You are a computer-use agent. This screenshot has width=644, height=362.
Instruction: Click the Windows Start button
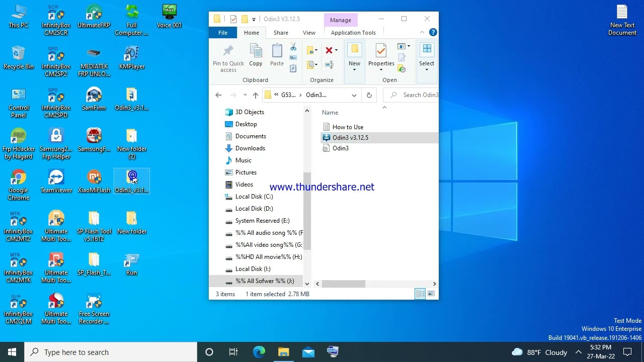(x=12, y=352)
